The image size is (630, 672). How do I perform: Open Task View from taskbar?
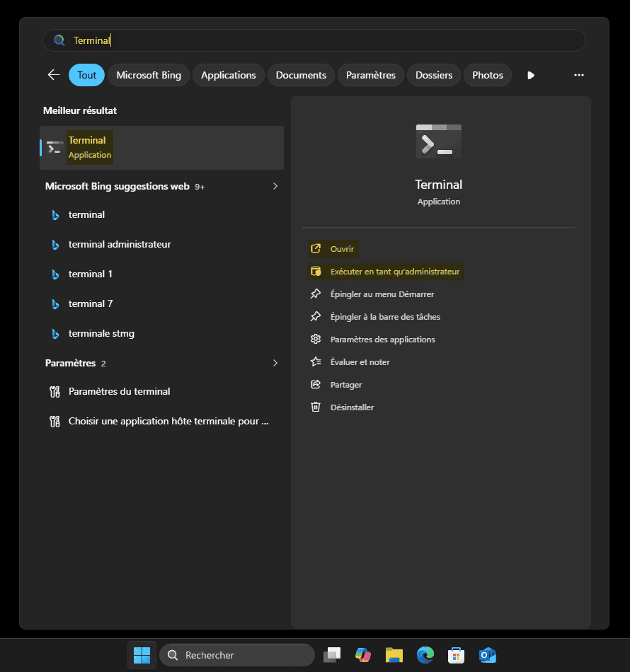(x=332, y=655)
